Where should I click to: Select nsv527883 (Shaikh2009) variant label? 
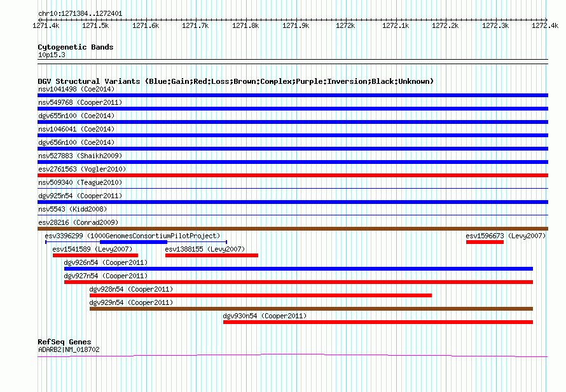(x=80, y=156)
